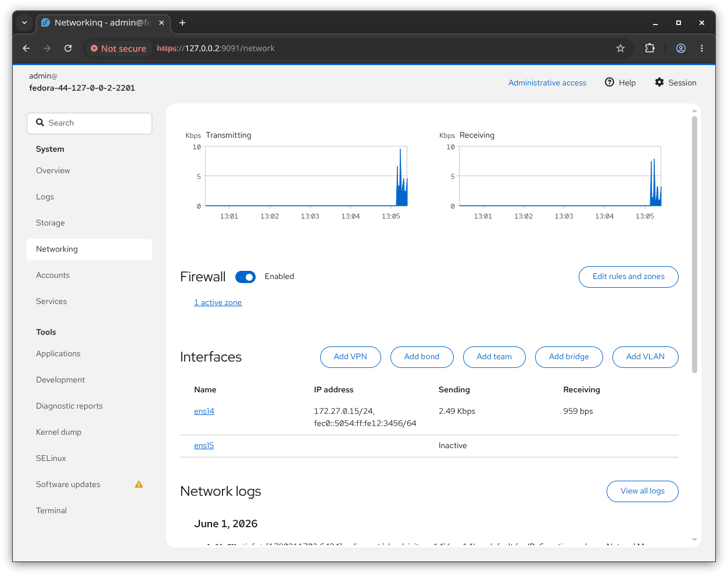Click the Receiving graph

point(560,176)
